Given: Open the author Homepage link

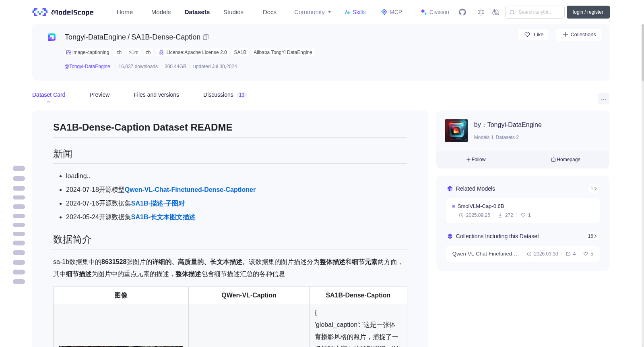Looking at the screenshot, I should click(566, 160).
